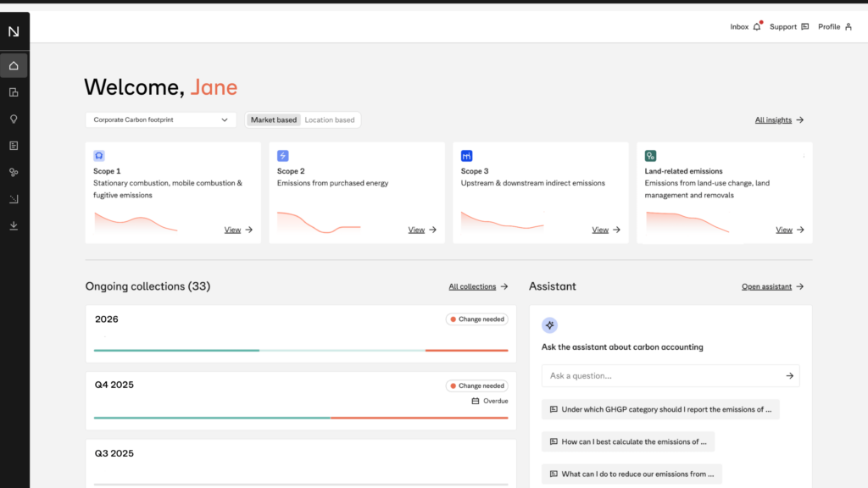Viewport: 868px width, 488px height.
Task: Click the home icon in the sidebar
Action: point(14,65)
